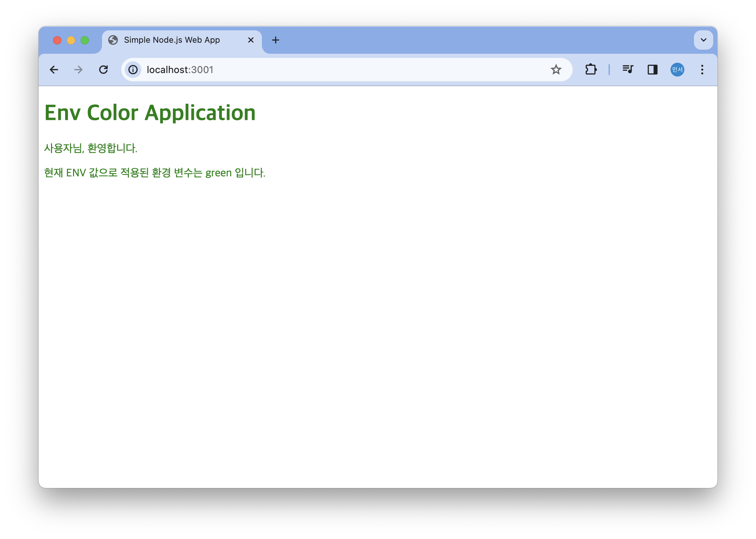This screenshot has height=539, width=756.
Task: Click the welcome message text
Action: coord(91,148)
